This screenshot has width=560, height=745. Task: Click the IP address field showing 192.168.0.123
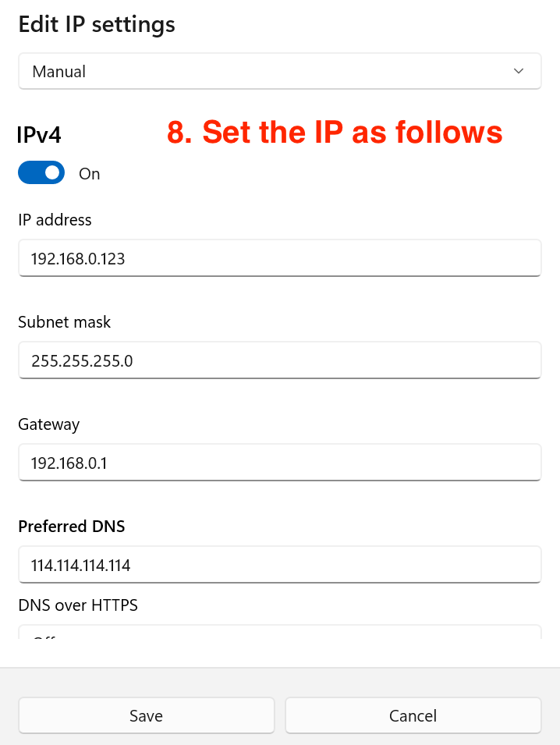pyautogui.click(x=279, y=257)
